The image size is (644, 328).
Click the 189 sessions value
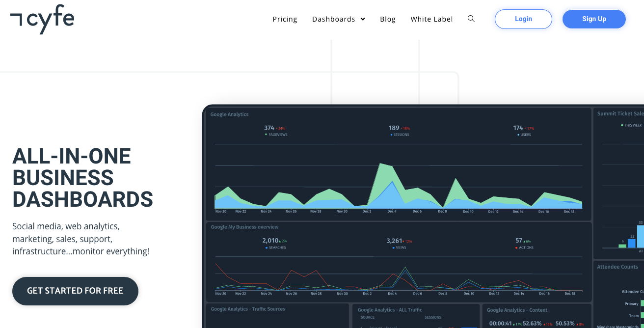(394, 128)
